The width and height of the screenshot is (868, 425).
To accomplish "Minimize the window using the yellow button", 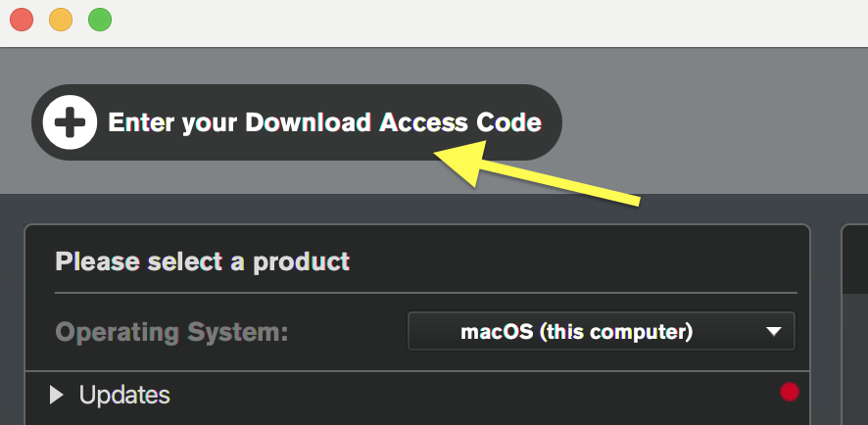I will [x=61, y=20].
